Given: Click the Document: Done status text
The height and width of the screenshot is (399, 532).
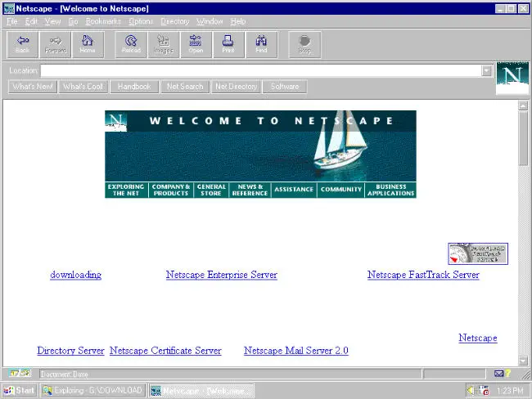Looking at the screenshot, I should tap(65, 374).
